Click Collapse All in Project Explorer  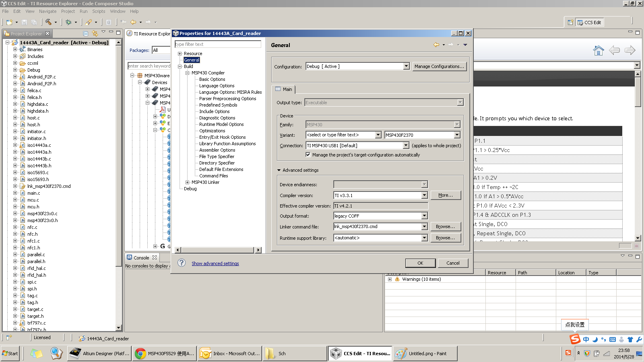tap(86, 33)
